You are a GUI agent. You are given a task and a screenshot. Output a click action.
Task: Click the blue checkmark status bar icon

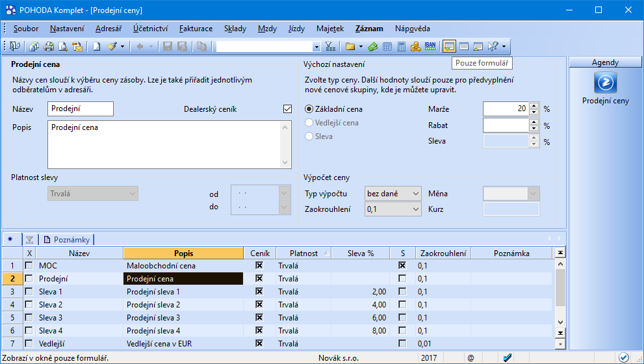pyautogui.click(x=508, y=358)
